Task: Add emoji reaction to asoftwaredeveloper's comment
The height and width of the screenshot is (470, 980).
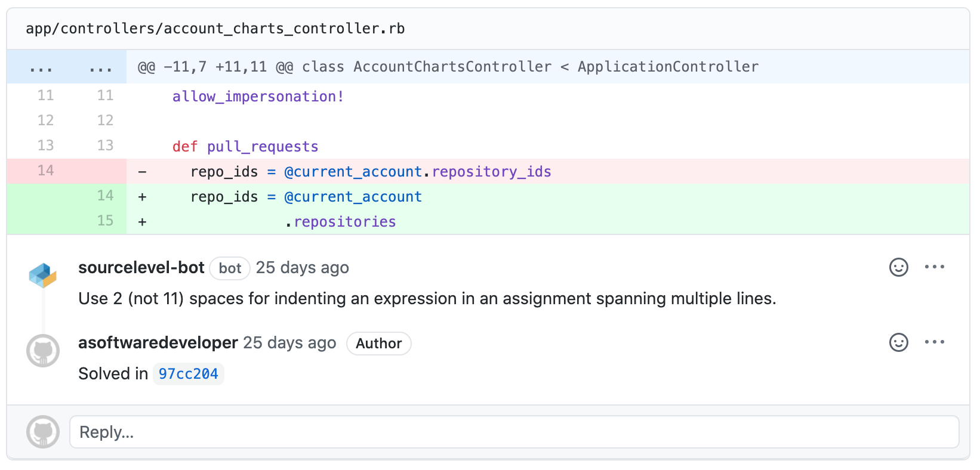Action: coord(898,342)
